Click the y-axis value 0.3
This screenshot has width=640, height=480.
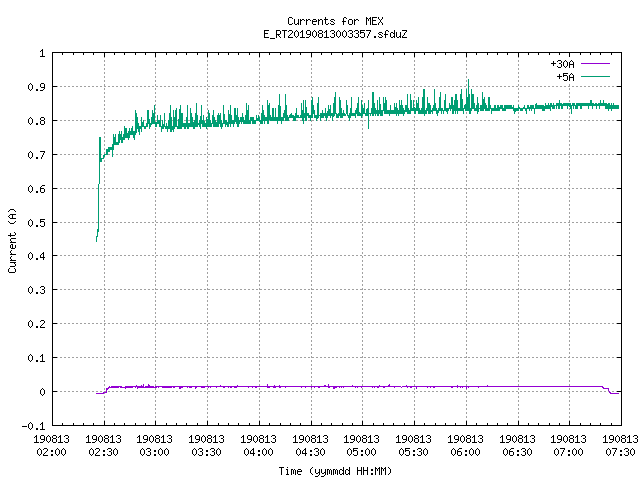click(x=36, y=290)
